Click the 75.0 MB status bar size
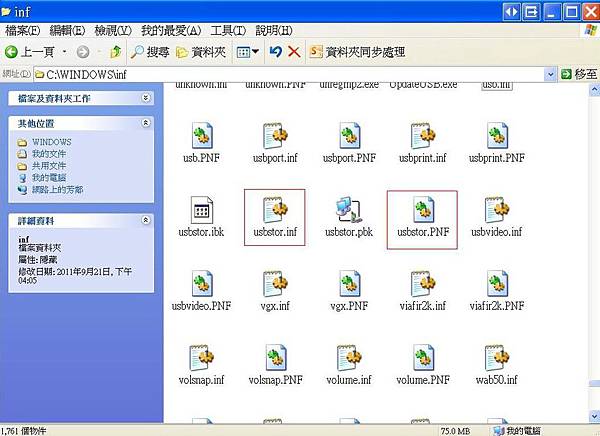The height and width of the screenshot is (436, 600). (455, 431)
